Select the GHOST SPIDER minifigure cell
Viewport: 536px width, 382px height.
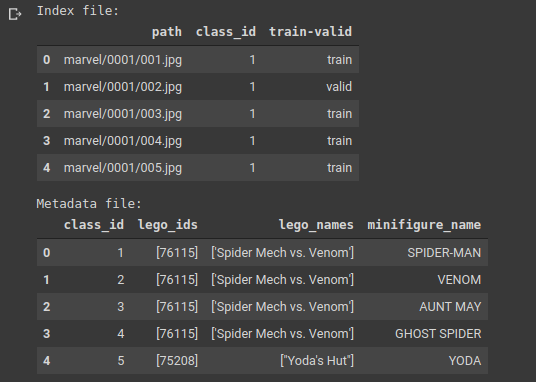(438, 333)
